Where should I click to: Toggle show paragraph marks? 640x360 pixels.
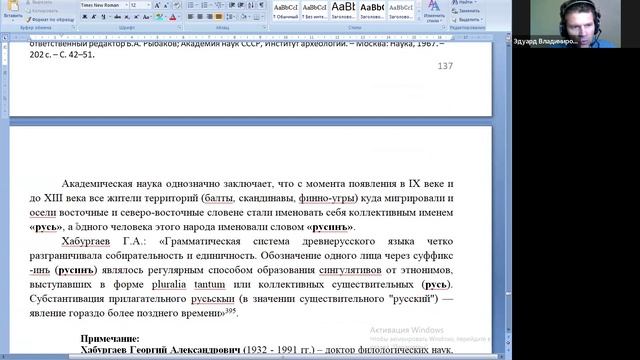coord(262,5)
